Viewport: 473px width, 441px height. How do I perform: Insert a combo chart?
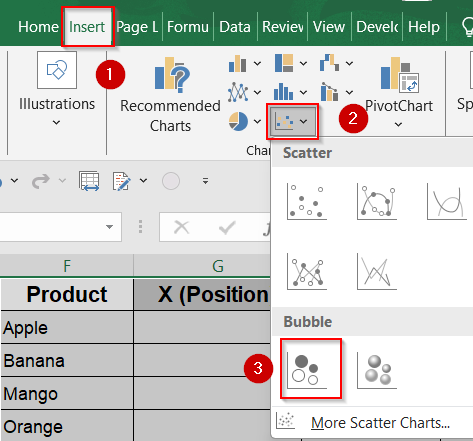(x=329, y=92)
